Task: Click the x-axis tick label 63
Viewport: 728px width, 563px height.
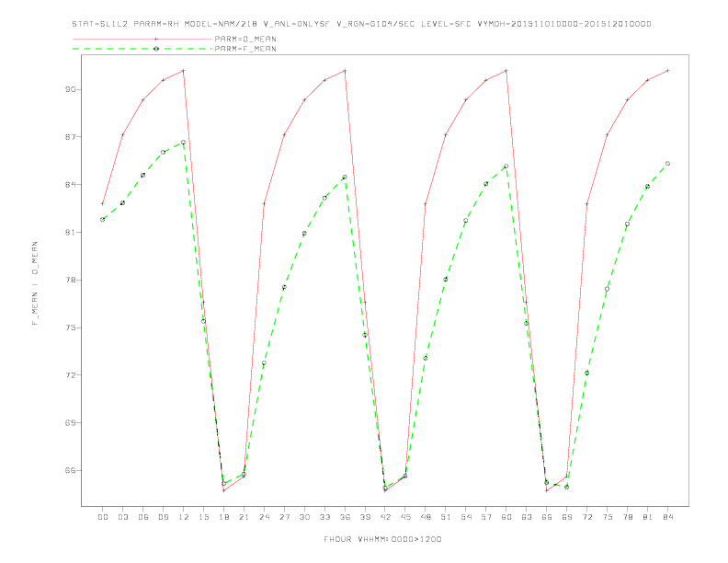Action: coord(527,517)
